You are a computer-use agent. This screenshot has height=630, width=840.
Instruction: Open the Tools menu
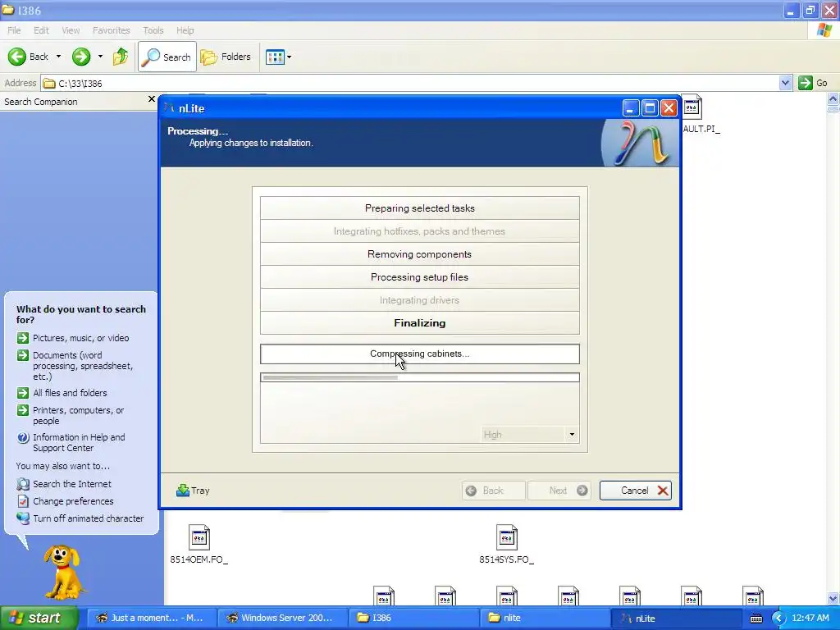pyautogui.click(x=153, y=30)
